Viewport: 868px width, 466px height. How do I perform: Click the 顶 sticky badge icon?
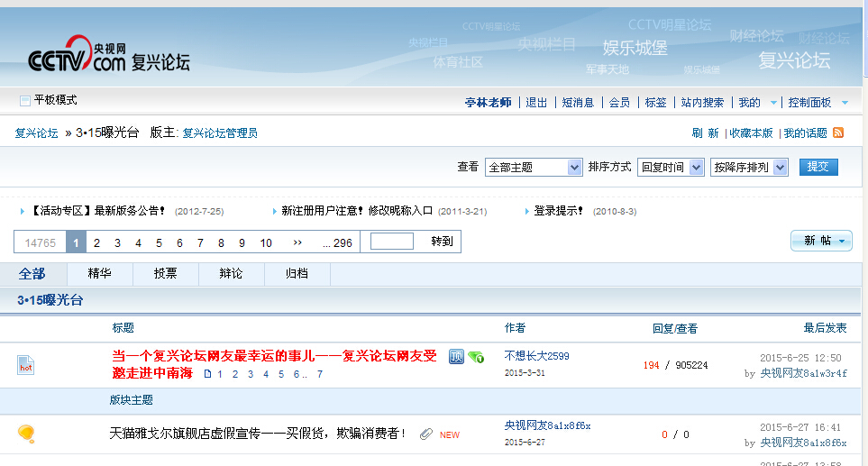click(456, 357)
